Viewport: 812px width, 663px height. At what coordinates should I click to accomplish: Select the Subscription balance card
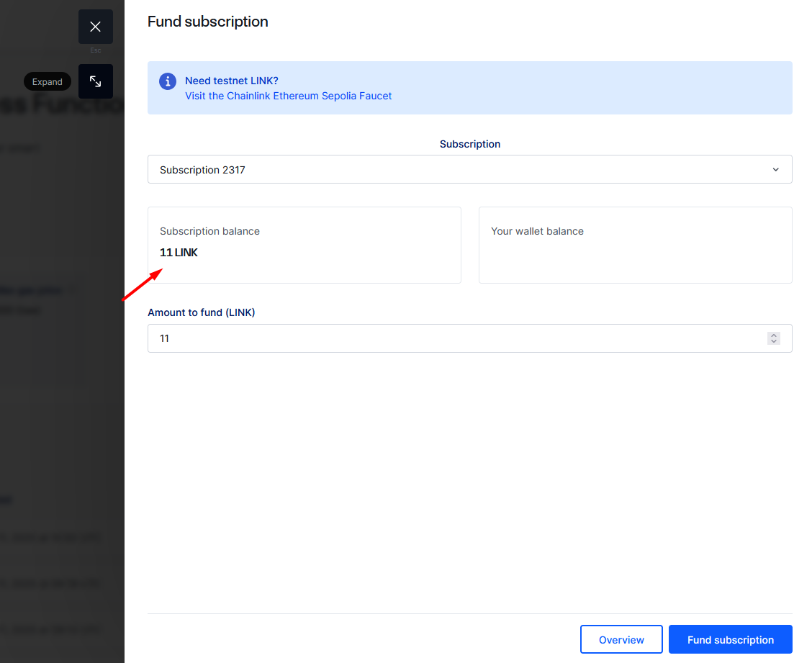304,245
